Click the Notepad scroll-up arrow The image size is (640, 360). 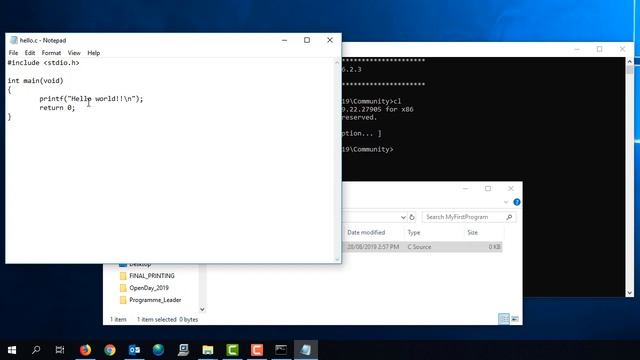click(337, 62)
